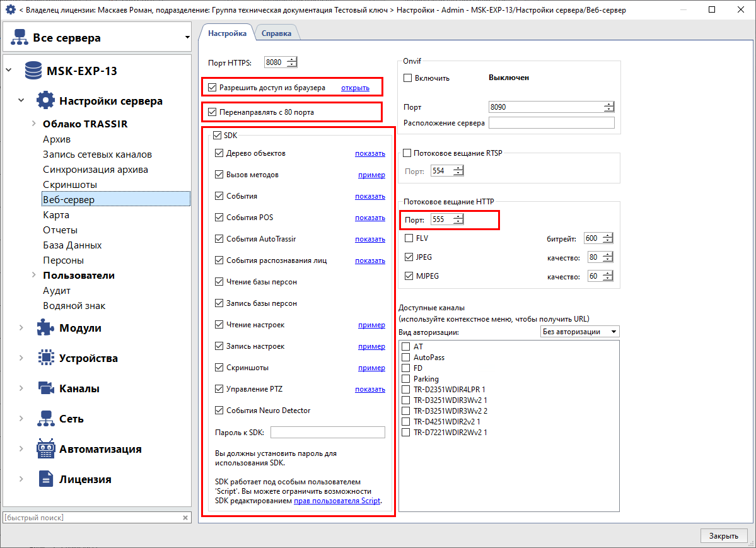Enable Потоковое вещание RTSP checkbox
Screen dimensions: 756x548
coord(407,153)
